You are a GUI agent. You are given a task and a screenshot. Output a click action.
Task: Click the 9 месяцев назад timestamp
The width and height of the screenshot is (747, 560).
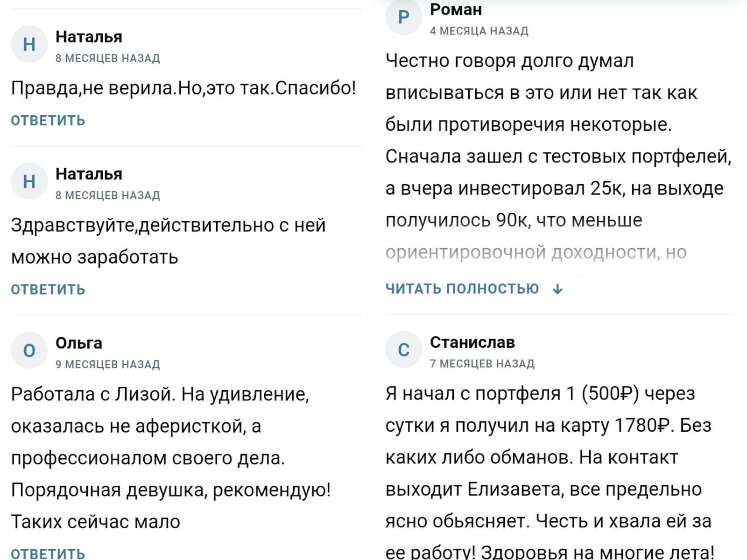[x=108, y=364]
